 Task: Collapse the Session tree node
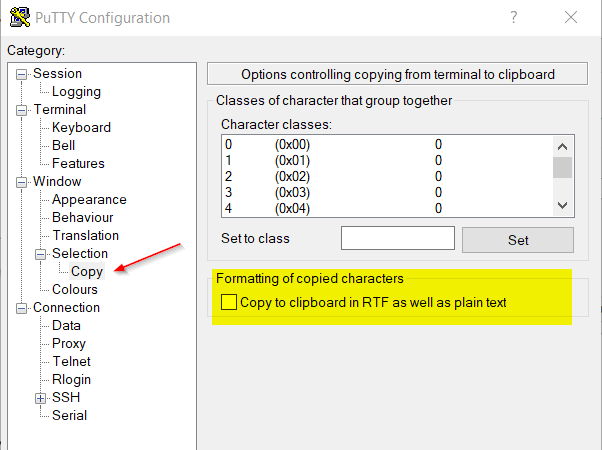coord(22,74)
